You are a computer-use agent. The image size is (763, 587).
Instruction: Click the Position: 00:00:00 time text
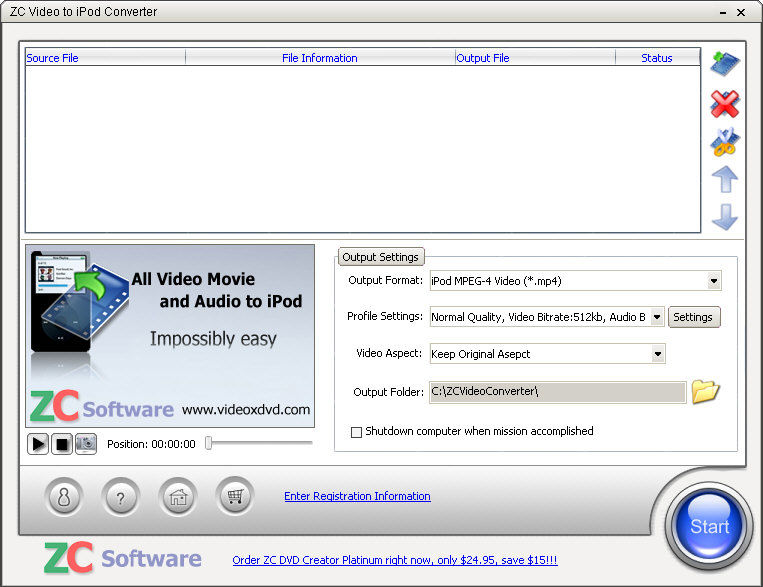(x=151, y=444)
